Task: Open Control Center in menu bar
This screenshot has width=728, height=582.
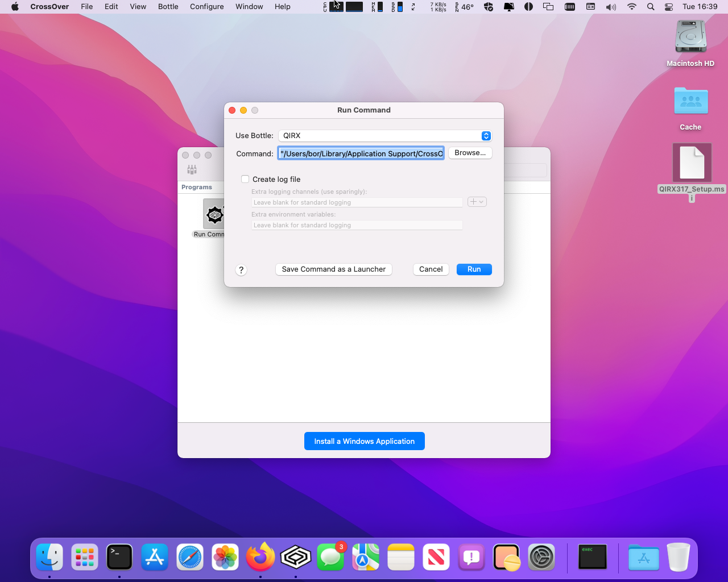Action: 669,7
